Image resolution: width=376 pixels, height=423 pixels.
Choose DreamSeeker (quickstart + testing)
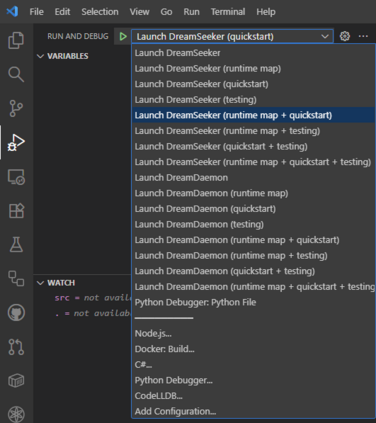pyautogui.click(x=253, y=146)
